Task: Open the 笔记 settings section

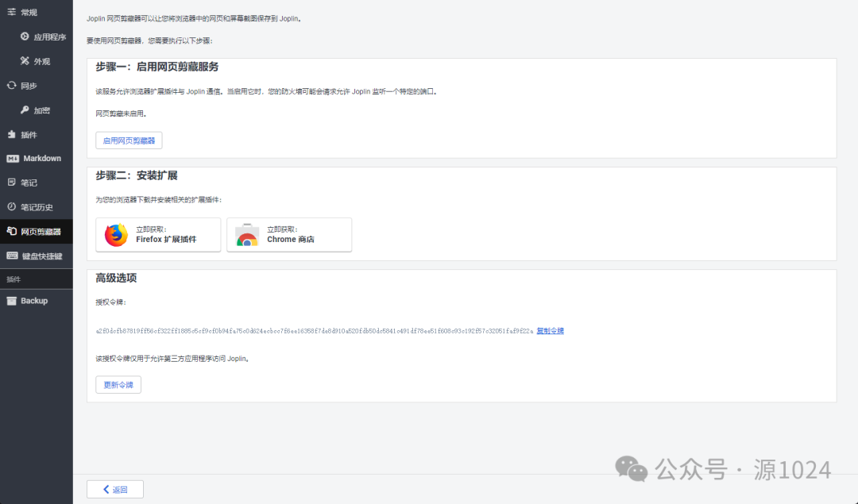Action: point(36,183)
